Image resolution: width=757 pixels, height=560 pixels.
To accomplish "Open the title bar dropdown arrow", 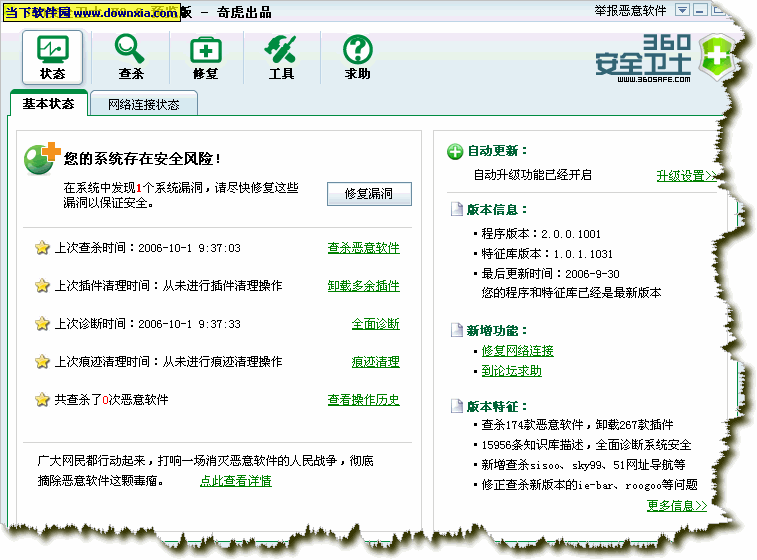I will (682, 10).
